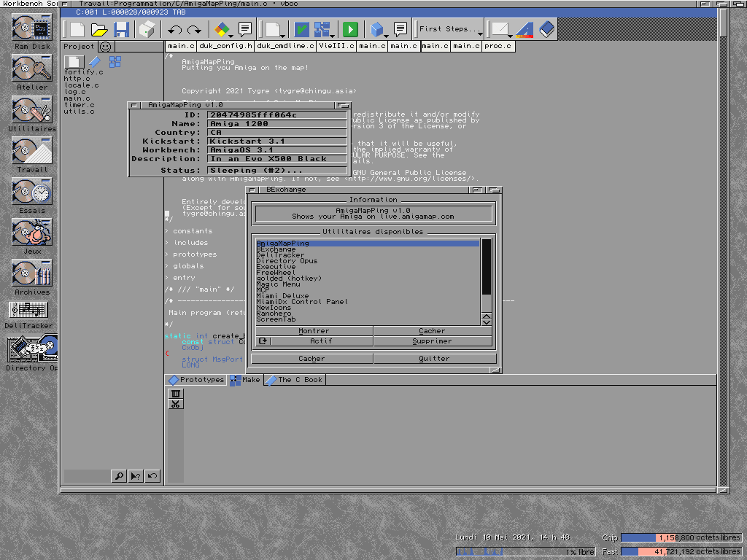747x560 pixels.
Task: Select http.c in the Project file list
Action: pos(77,79)
